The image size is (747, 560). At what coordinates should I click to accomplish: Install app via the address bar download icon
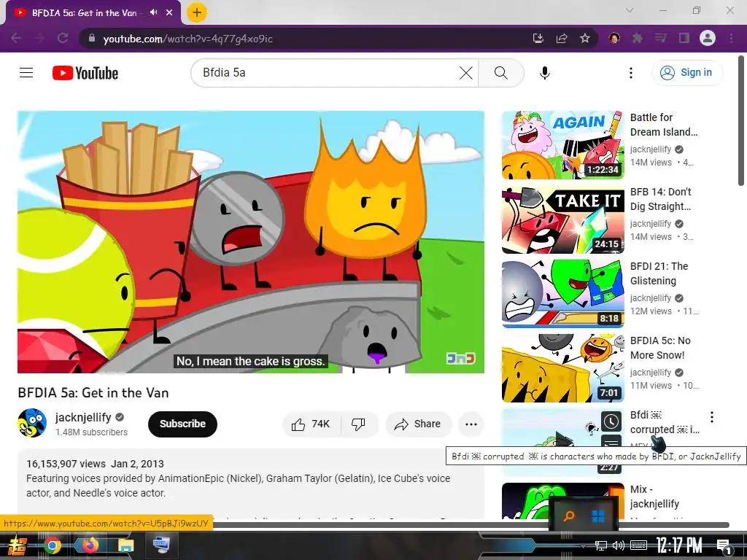pos(538,39)
